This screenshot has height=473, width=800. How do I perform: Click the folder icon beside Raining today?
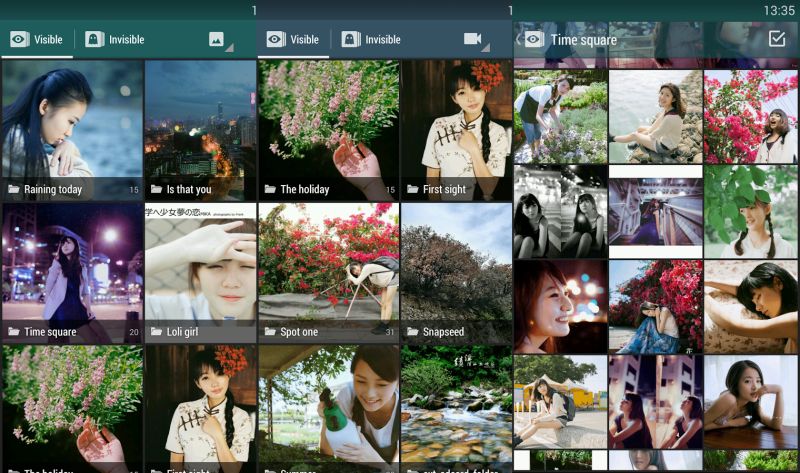tap(14, 189)
